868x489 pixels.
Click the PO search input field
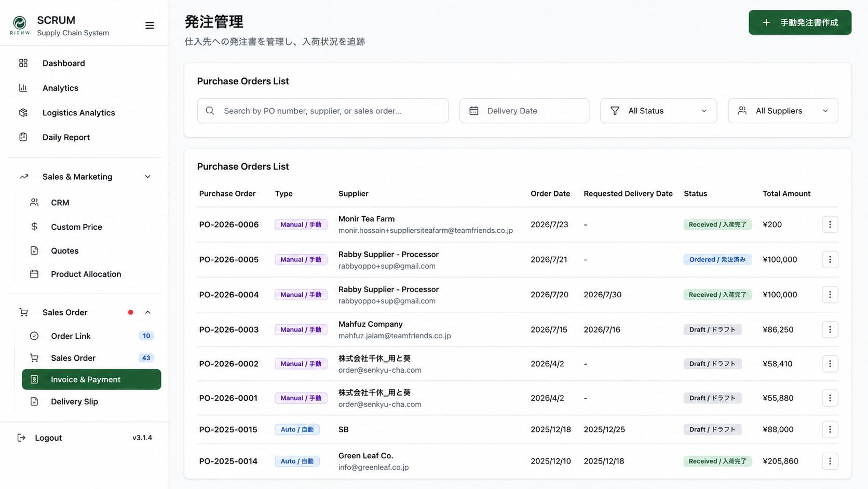pos(323,111)
